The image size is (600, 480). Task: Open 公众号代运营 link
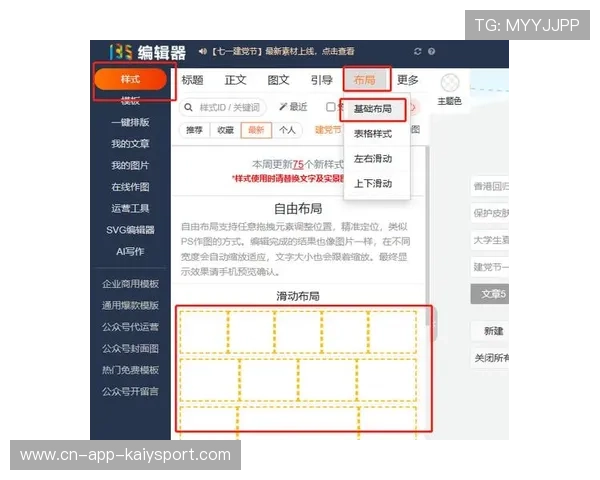coord(130,327)
